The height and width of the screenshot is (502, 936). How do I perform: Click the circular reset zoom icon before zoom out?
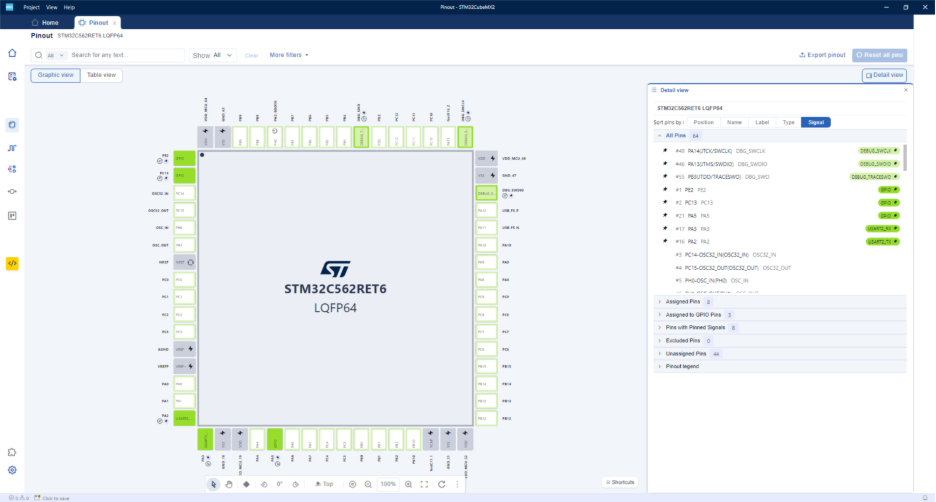(x=352, y=484)
